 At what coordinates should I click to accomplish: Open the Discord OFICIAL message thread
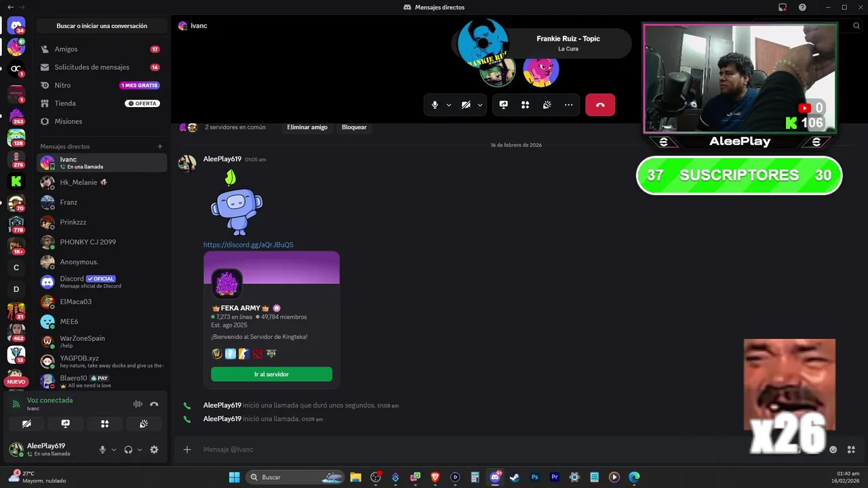click(x=102, y=282)
